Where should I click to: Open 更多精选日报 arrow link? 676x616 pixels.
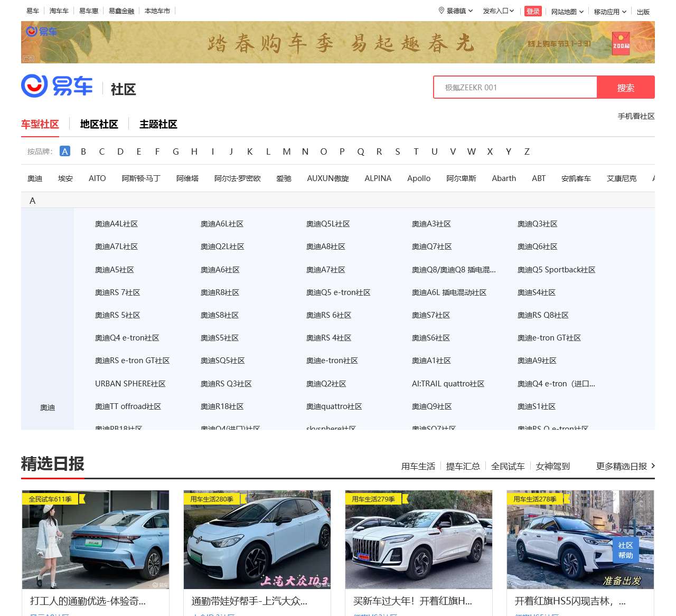[x=625, y=466]
